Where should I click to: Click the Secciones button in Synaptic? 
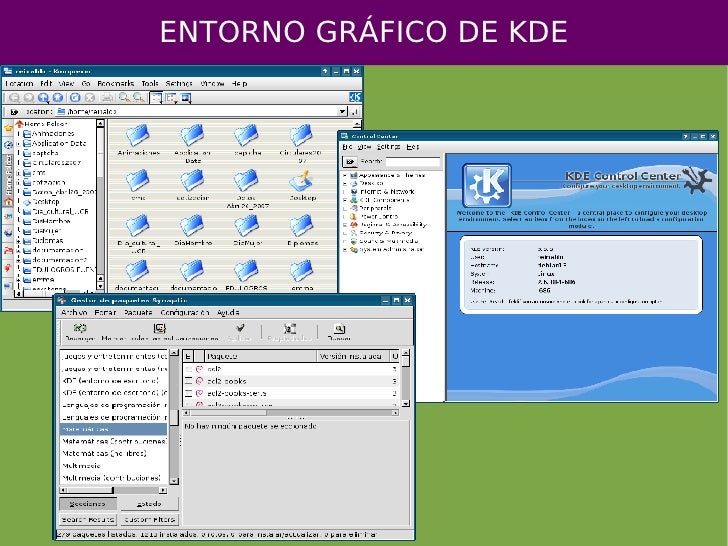87,504
